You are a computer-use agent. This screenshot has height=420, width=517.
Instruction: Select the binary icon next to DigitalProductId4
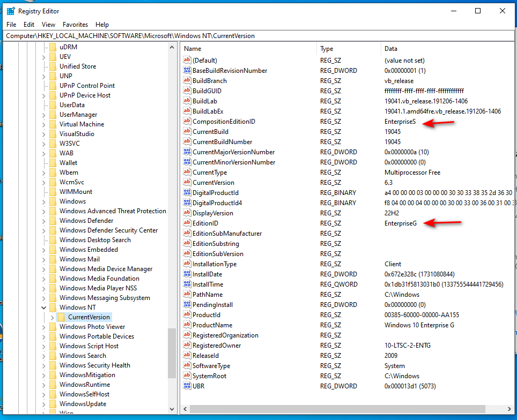187,203
